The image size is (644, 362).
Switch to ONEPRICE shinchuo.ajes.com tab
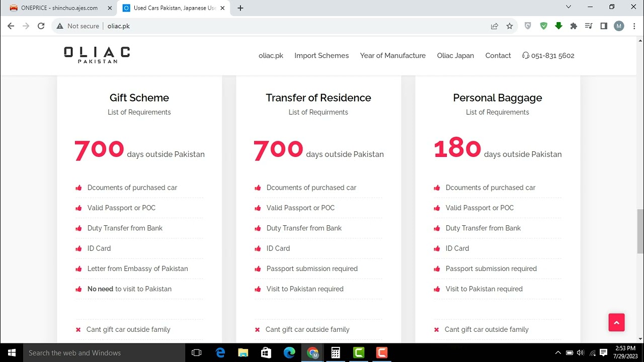[59, 8]
